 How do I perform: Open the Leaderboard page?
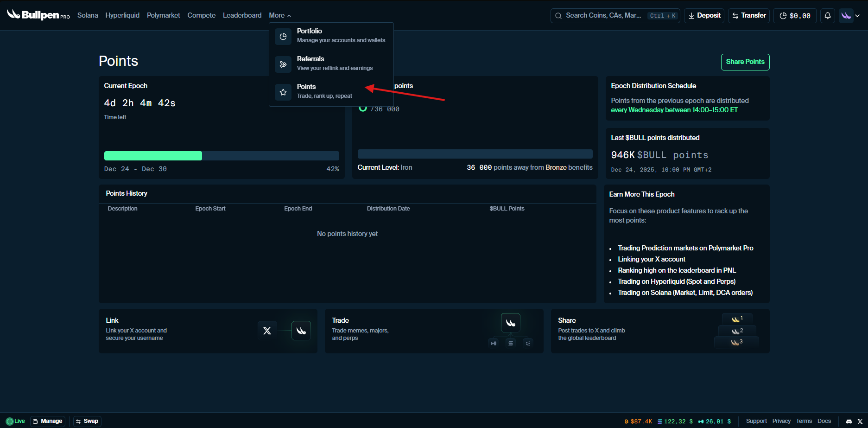[x=242, y=15]
